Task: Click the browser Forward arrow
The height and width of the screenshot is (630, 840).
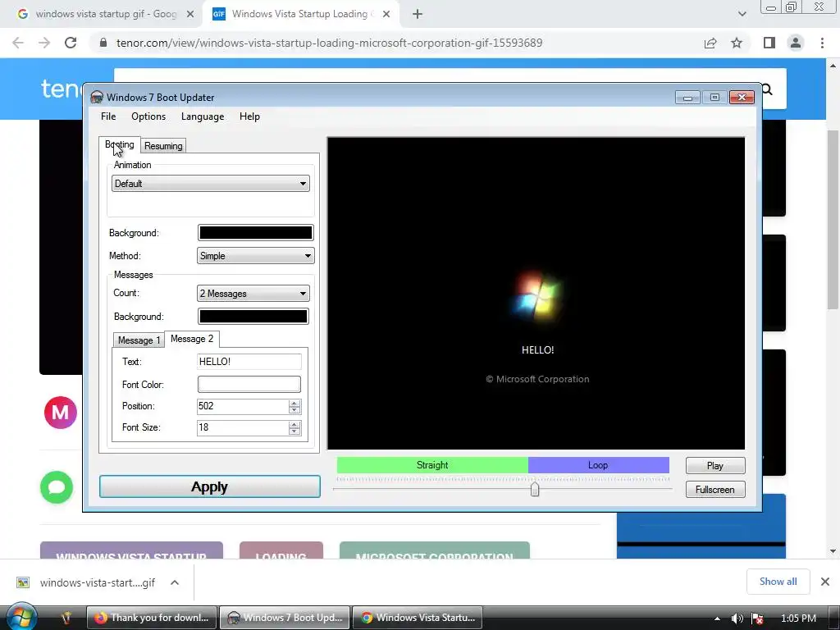Action: tap(44, 43)
